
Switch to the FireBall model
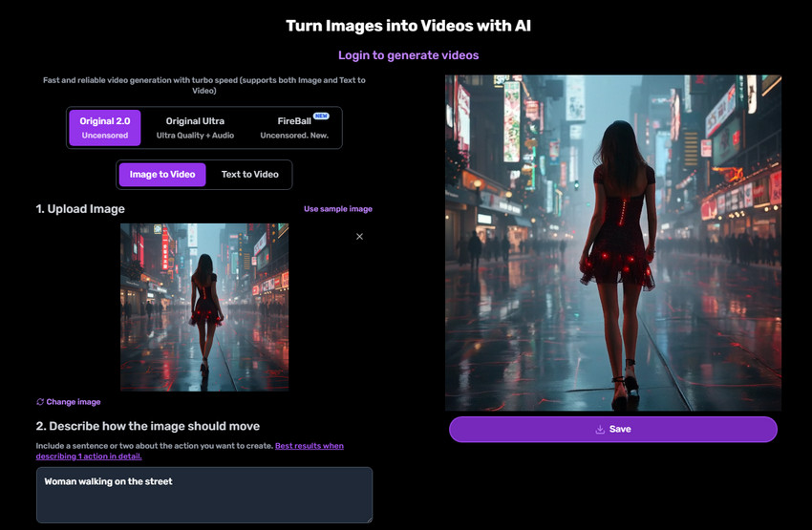point(294,128)
